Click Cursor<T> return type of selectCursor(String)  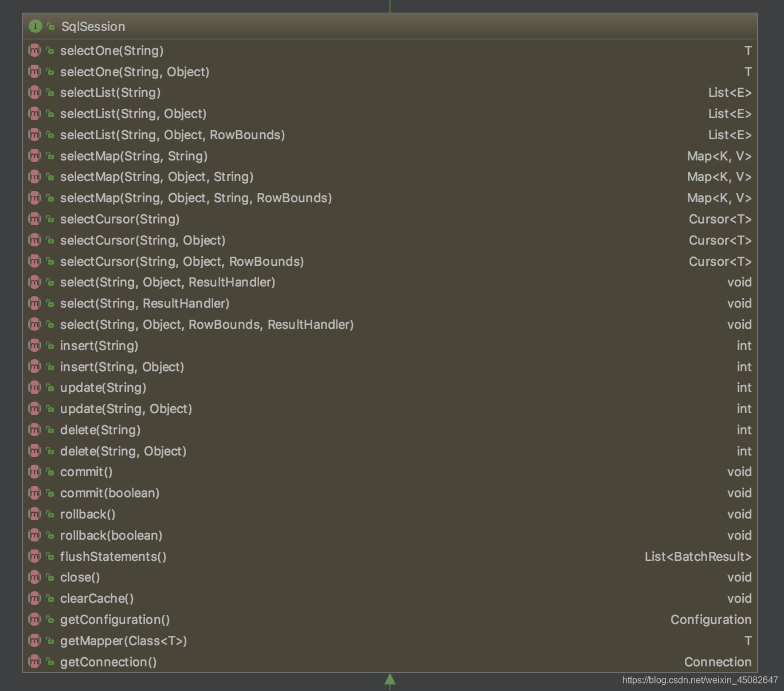tap(720, 219)
